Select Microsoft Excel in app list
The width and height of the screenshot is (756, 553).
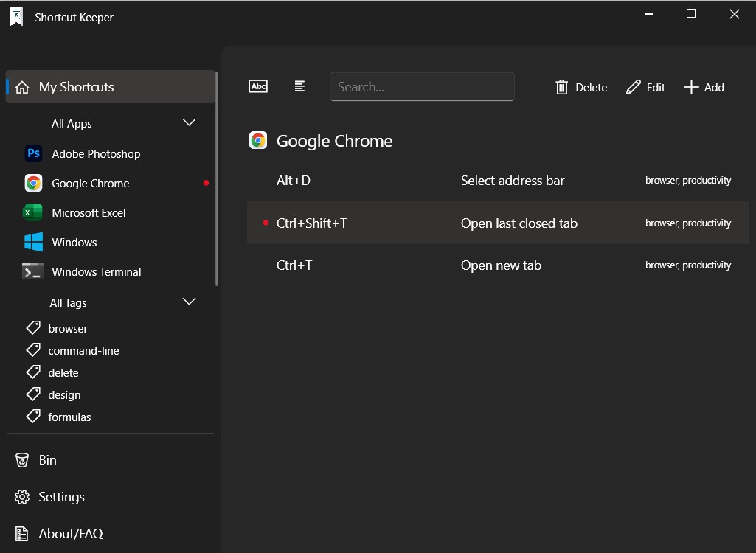click(x=89, y=212)
